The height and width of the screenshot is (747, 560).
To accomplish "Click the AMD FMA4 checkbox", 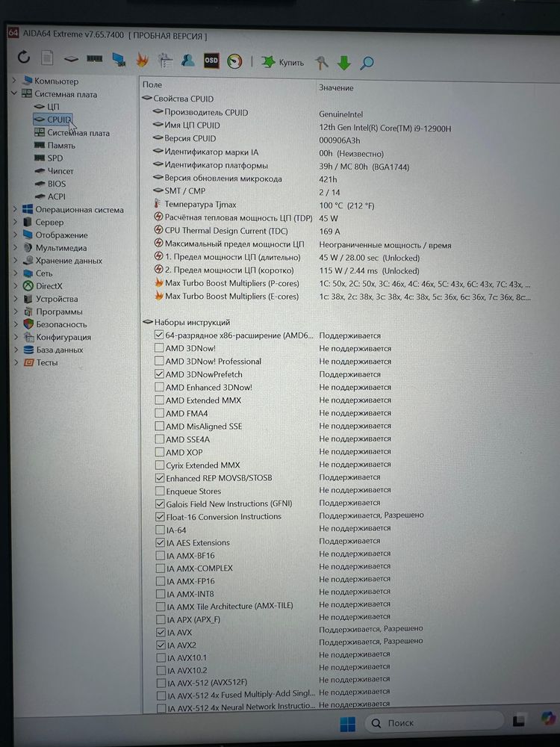I will pyautogui.click(x=159, y=413).
